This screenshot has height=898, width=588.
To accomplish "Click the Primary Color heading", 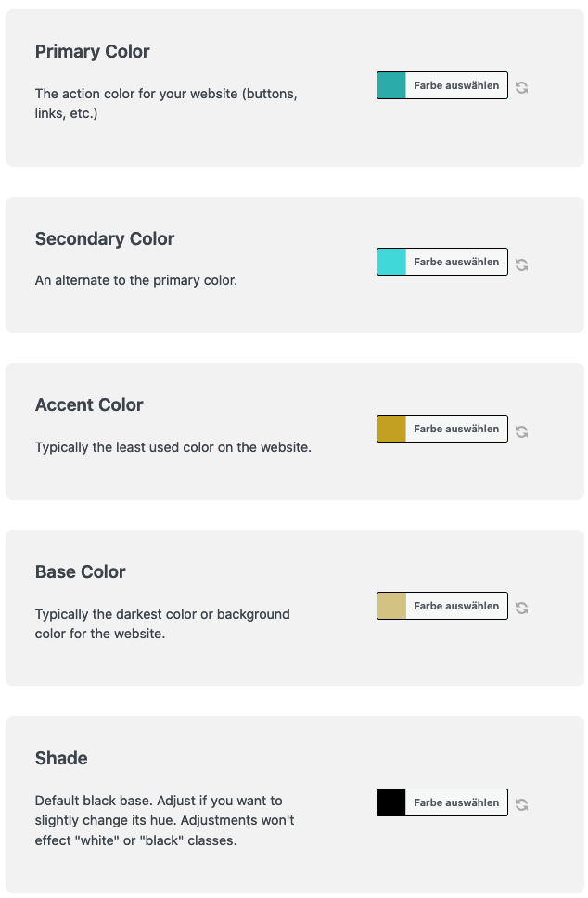I will pos(92,52).
